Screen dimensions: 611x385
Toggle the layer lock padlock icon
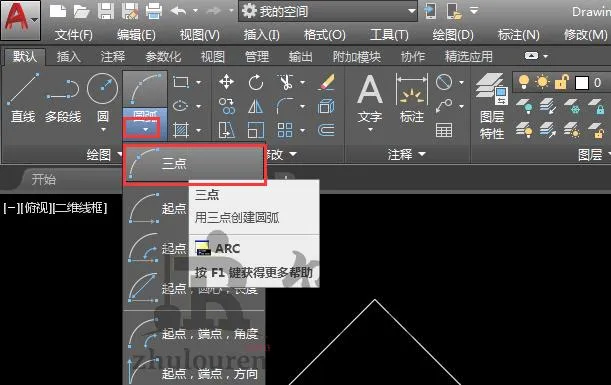(x=562, y=82)
